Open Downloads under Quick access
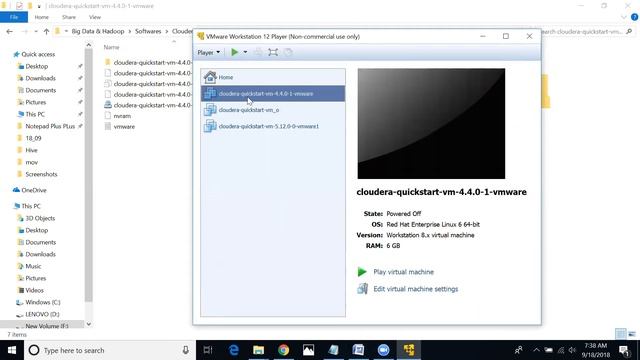Screen dimensions: 640x360 [40, 78]
